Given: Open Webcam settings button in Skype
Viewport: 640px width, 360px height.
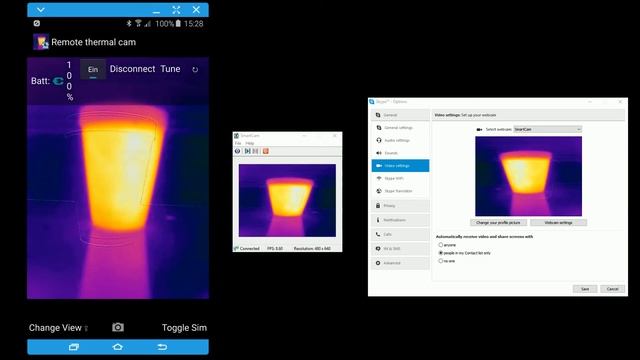Looking at the screenshot, I should (558, 223).
